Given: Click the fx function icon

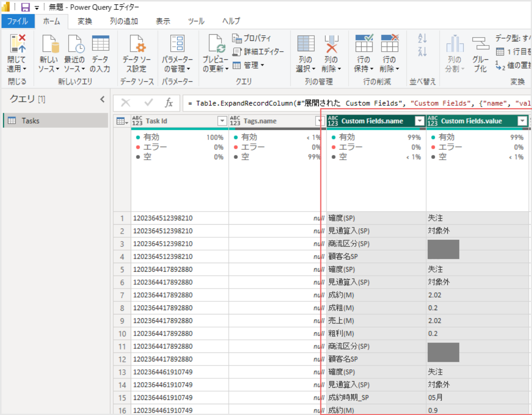Looking at the screenshot, I should point(169,103).
